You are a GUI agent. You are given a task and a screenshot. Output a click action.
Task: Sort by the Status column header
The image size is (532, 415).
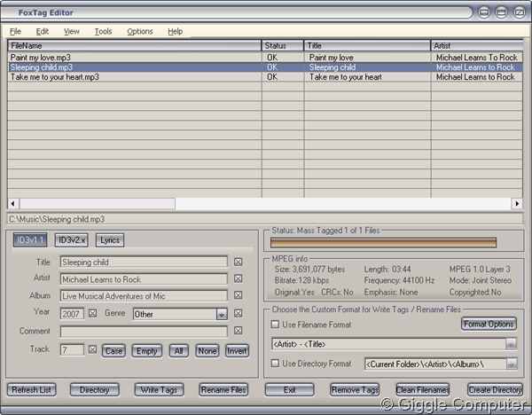coord(283,46)
